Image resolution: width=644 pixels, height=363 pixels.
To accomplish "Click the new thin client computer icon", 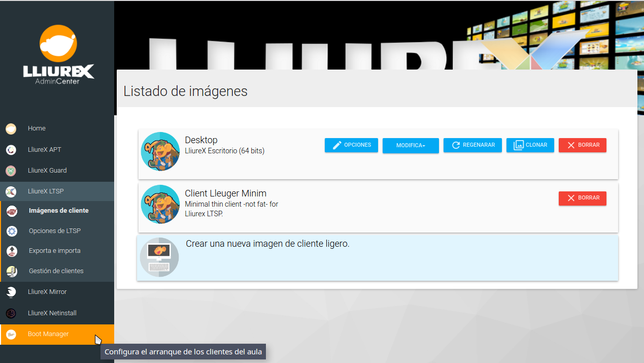I will pos(159,257).
